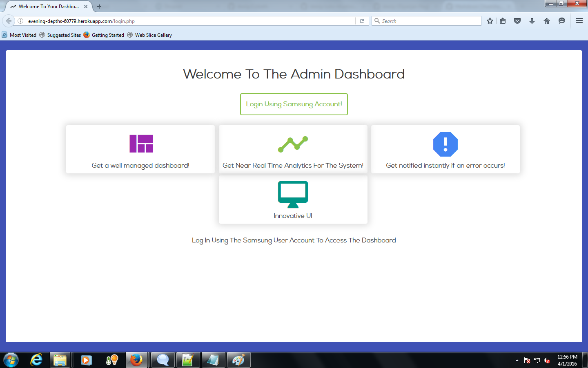This screenshot has width=588, height=368.
Task: Open the taskbar clock showing 12:56 PM
Action: coord(567,360)
